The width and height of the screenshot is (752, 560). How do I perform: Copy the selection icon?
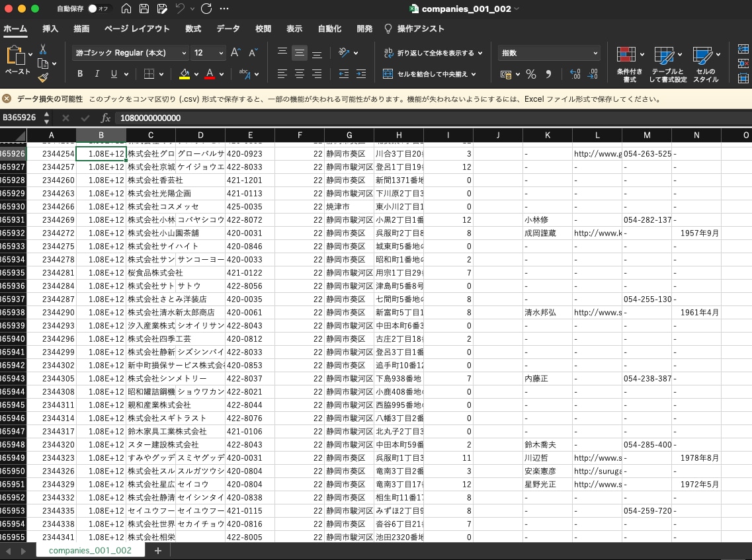click(43, 63)
